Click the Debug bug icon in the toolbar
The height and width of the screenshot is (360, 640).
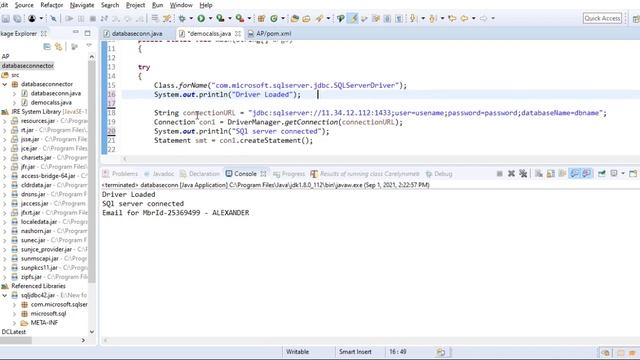click(182, 18)
